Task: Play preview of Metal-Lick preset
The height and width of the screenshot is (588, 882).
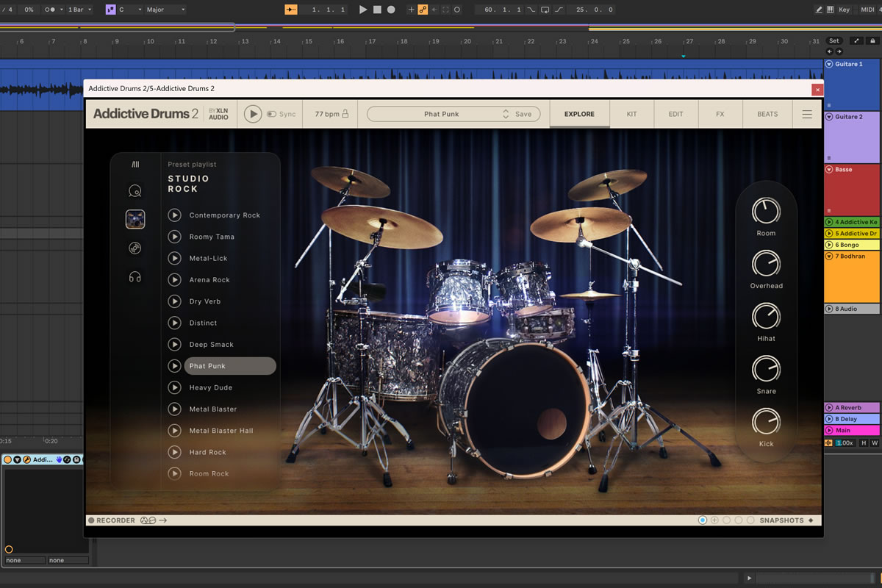Action: [x=174, y=258]
